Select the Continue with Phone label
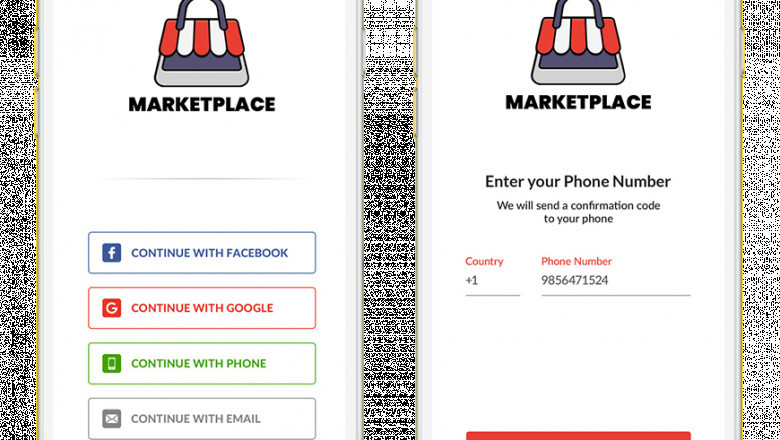This screenshot has width=780, height=440. tap(198, 363)
